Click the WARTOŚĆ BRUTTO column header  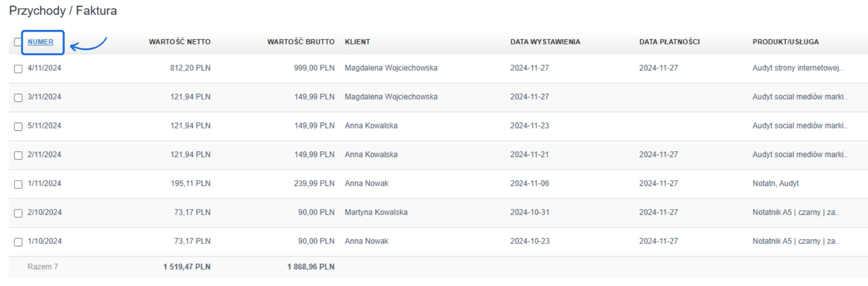(x=301, y=42)
